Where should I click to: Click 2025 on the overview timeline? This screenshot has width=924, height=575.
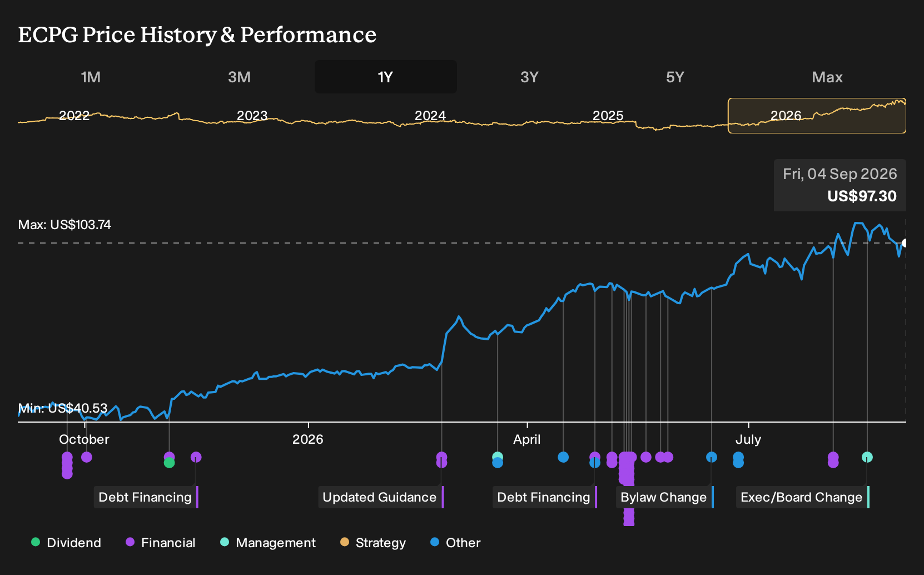point(608,116)
